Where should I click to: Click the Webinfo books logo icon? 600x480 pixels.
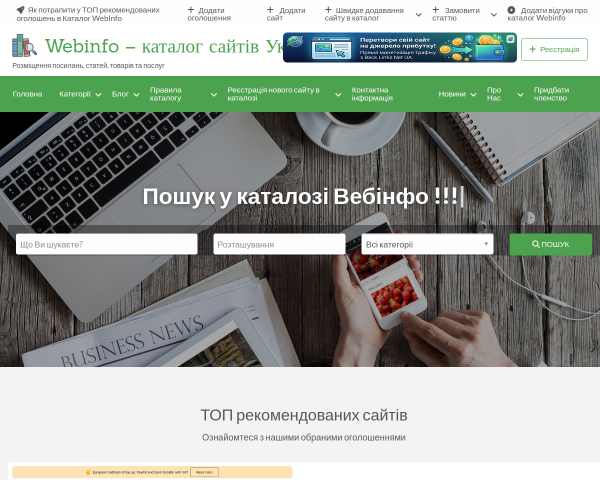click(24, 46)
